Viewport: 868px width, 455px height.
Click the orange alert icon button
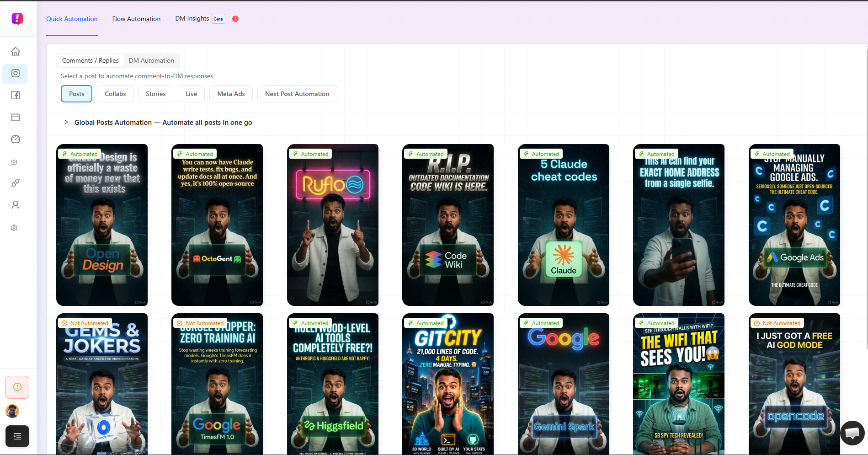coord(17,387)
